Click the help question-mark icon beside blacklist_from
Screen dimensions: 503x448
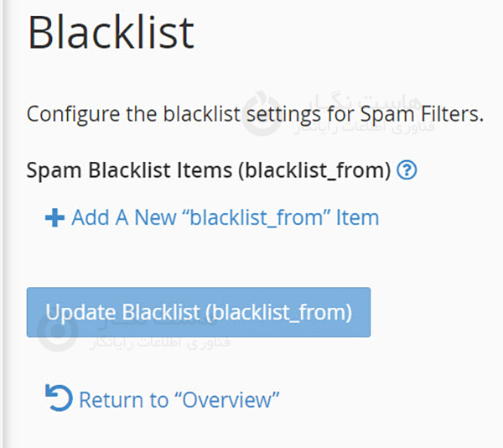407,171
